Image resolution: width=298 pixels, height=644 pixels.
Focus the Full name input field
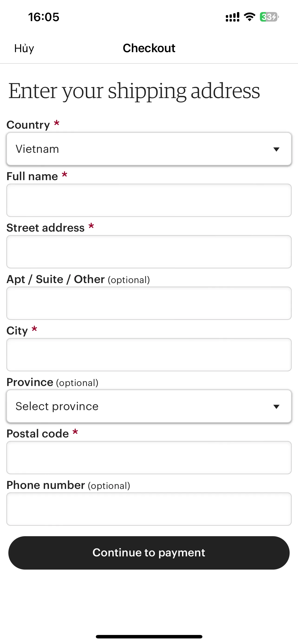[x=149, y=200]
